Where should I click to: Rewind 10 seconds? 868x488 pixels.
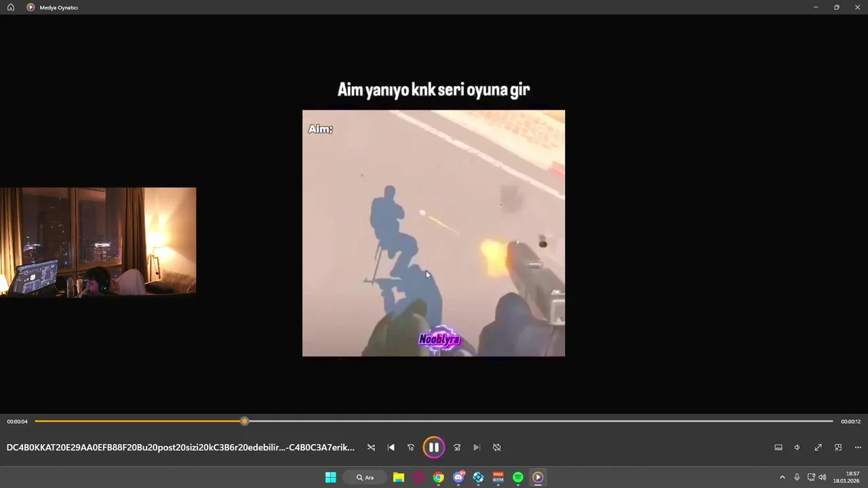(x=411, y=447)
